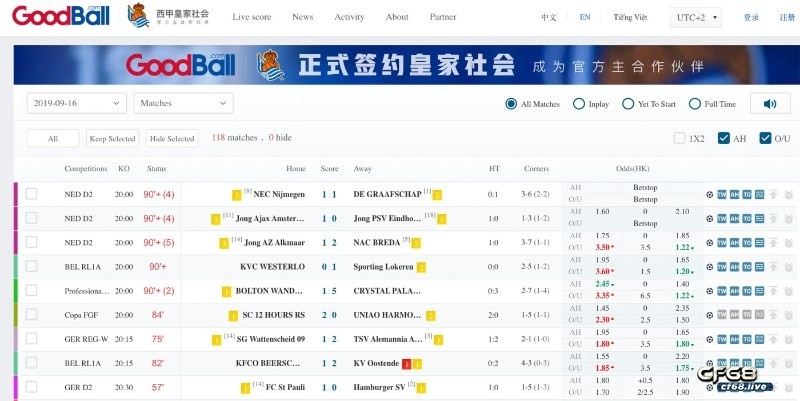Set alarm clock for Jong AZ Alkmaar match
The width and height of the screenshot is (800, 401).
(789, 242)
